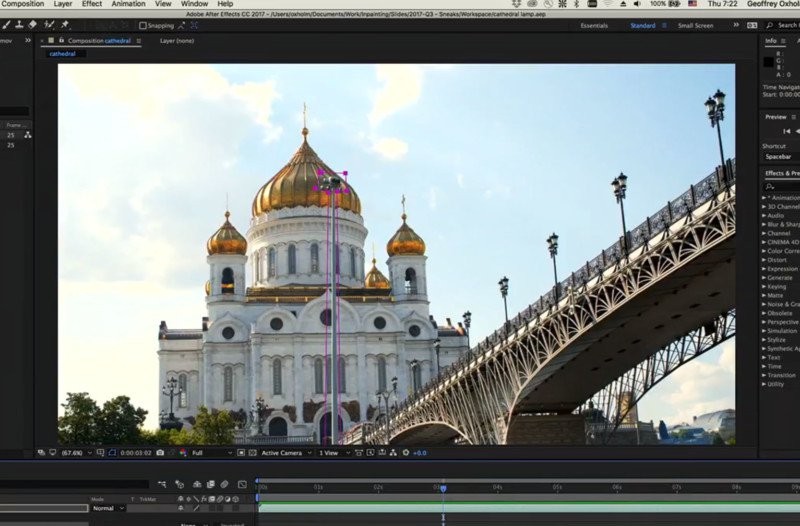800x526 pixels.
Task: Open the workspace sync settings icon
Action: pos(752,25)
